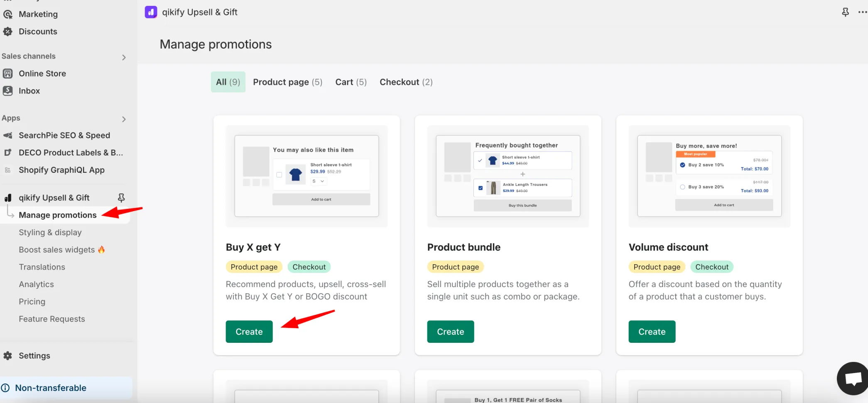
Task: Open the three-dot more options menu
Action: tap(863, 12)
